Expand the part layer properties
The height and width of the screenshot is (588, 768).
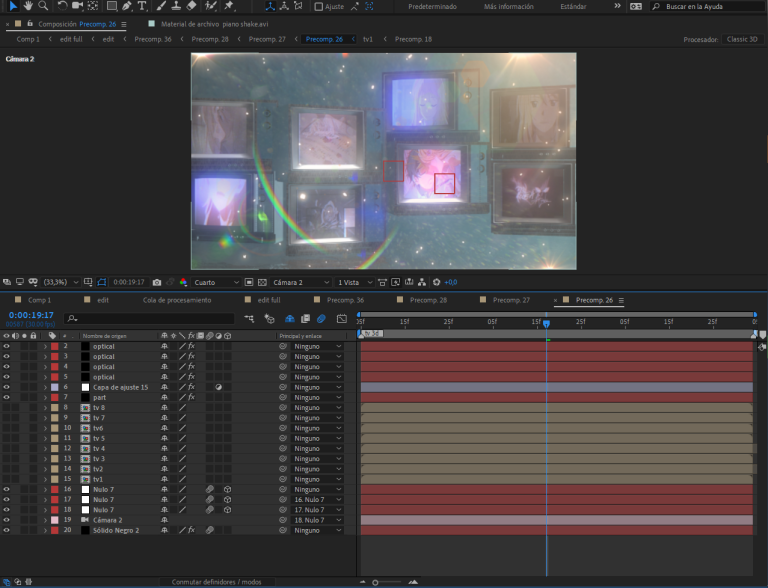(x=45, y=397)
